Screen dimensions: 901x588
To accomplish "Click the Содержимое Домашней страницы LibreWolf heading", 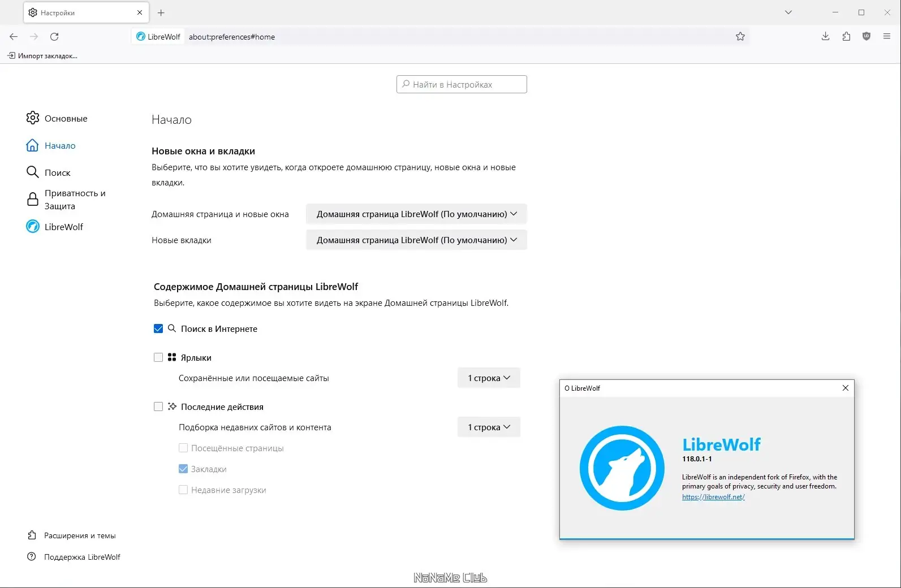I will click(256, 287).
